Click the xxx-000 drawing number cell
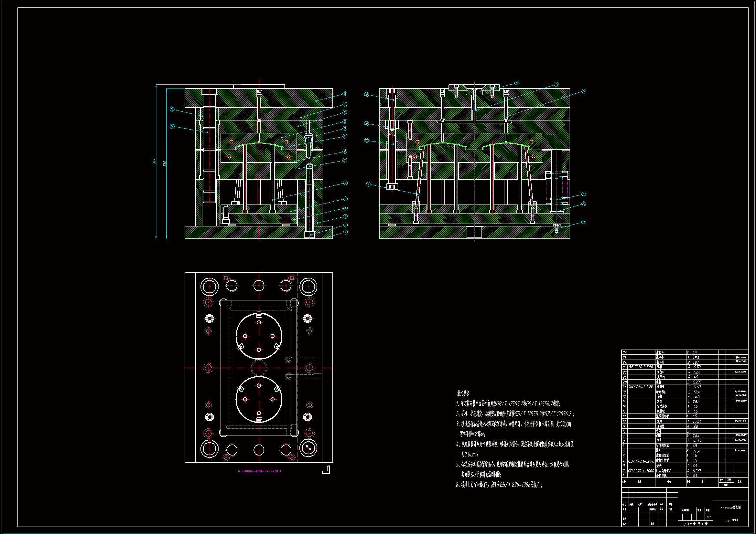Viewport: 756px width, 534px height. point(730,521)
